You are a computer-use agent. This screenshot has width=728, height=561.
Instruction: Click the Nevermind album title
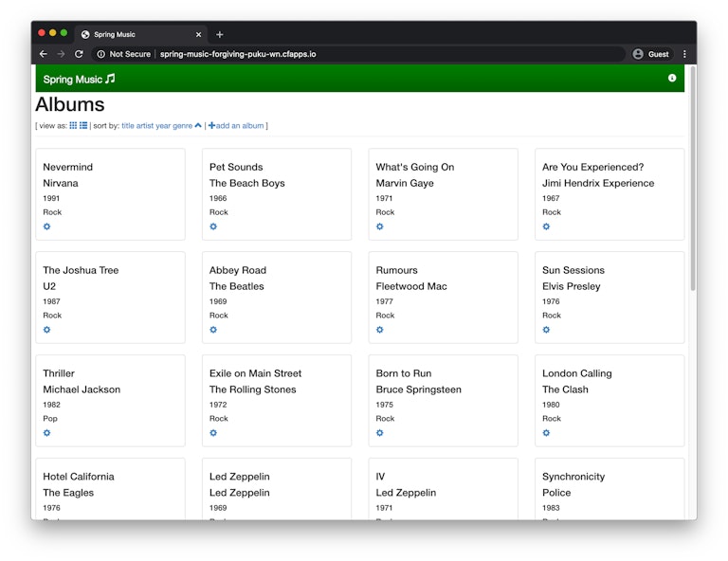pos(68,167)
